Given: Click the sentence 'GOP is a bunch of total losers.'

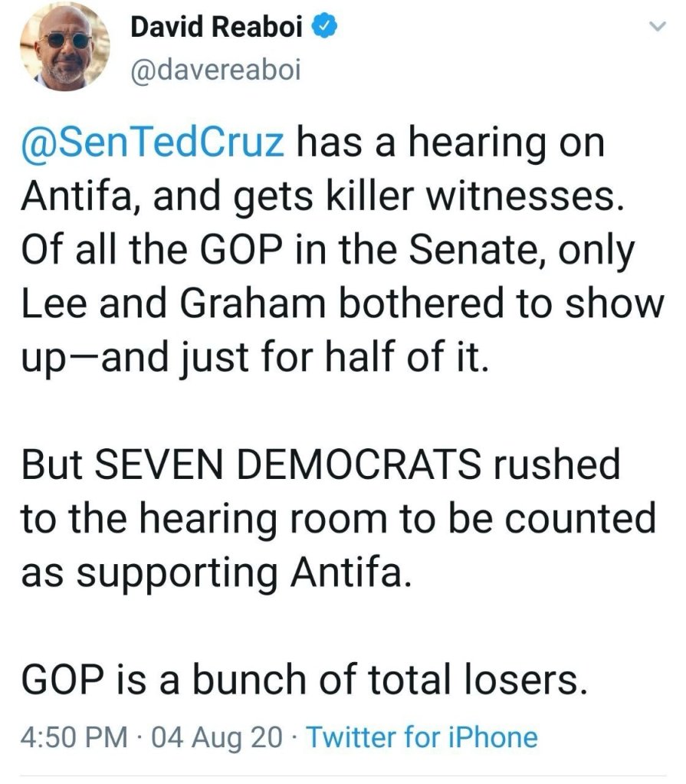Looking at the screenshot, I should point(297,679).
